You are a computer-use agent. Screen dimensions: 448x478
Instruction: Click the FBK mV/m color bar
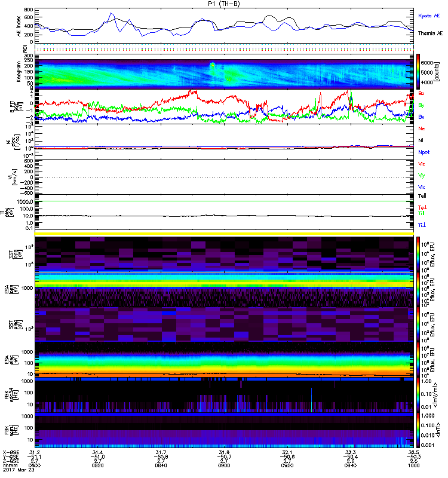[x=418, y=394]
